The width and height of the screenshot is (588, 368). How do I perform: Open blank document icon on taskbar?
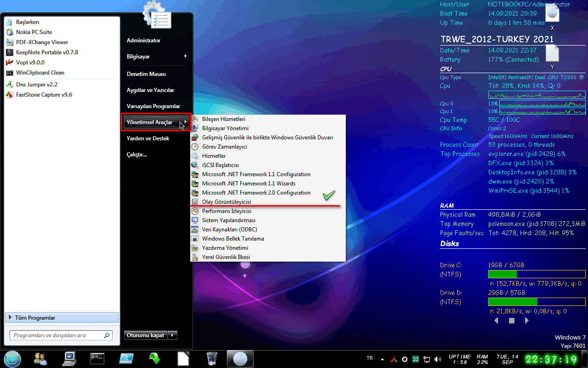click(183, 358)
